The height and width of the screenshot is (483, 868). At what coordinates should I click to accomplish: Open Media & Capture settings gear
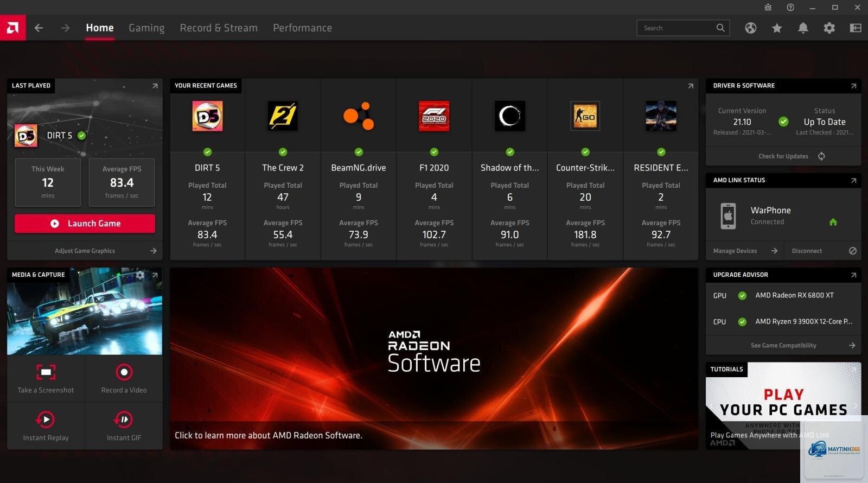[x=141, y=275]
